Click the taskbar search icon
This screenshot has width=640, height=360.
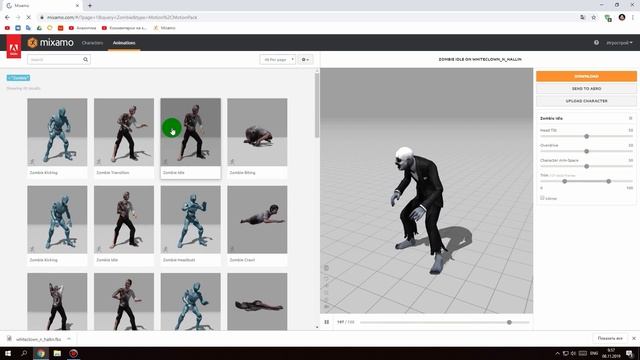pos(24,353)
